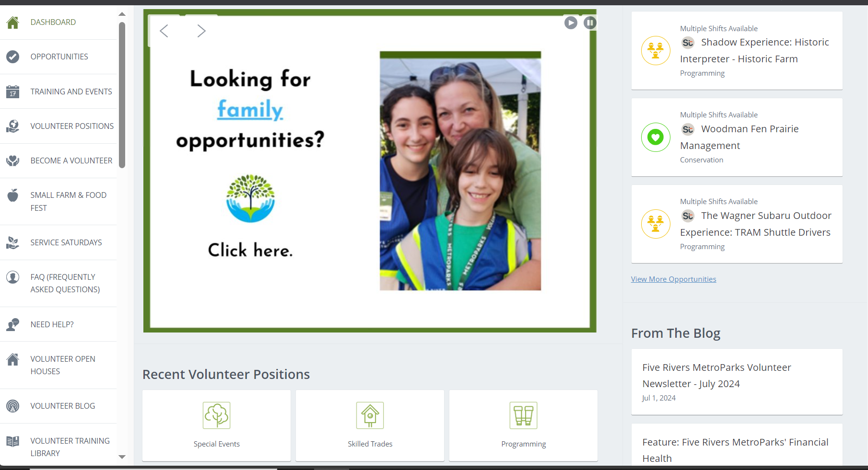This screenshot has width=868, height=470.
Task: Click the Skilled Trades label text
Action: coord(370,444)
